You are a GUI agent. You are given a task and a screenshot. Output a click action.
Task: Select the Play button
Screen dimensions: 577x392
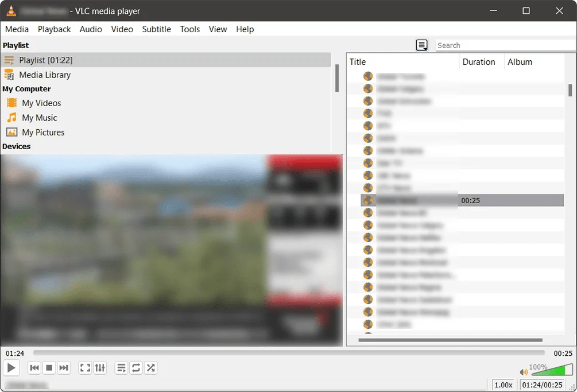[11, 368]
